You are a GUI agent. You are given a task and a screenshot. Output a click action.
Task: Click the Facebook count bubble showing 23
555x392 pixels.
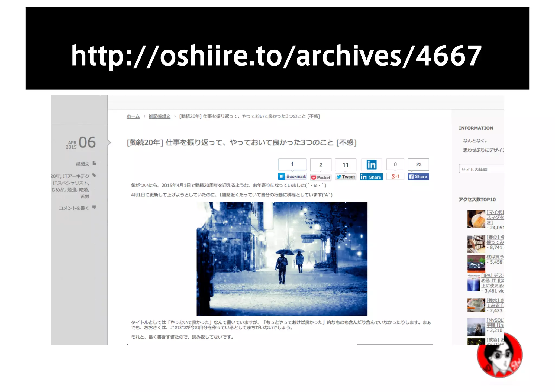(x=418, y=164)
